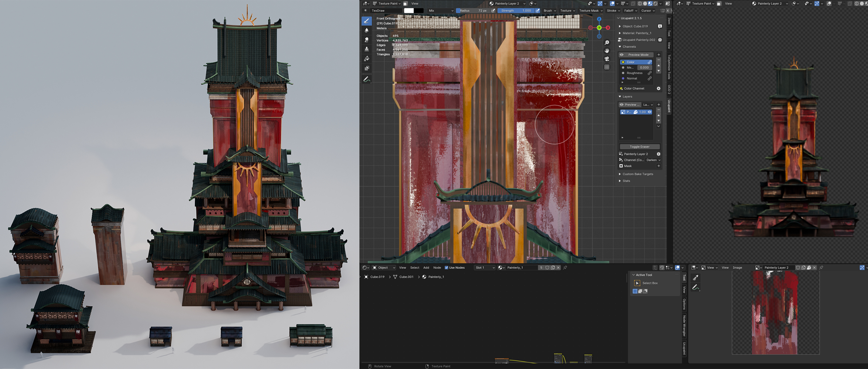This screenshot has width=868, height=369.
Task: Select the Annotate pencil tool
Action: pyautogui.click(x=366, y=79)
